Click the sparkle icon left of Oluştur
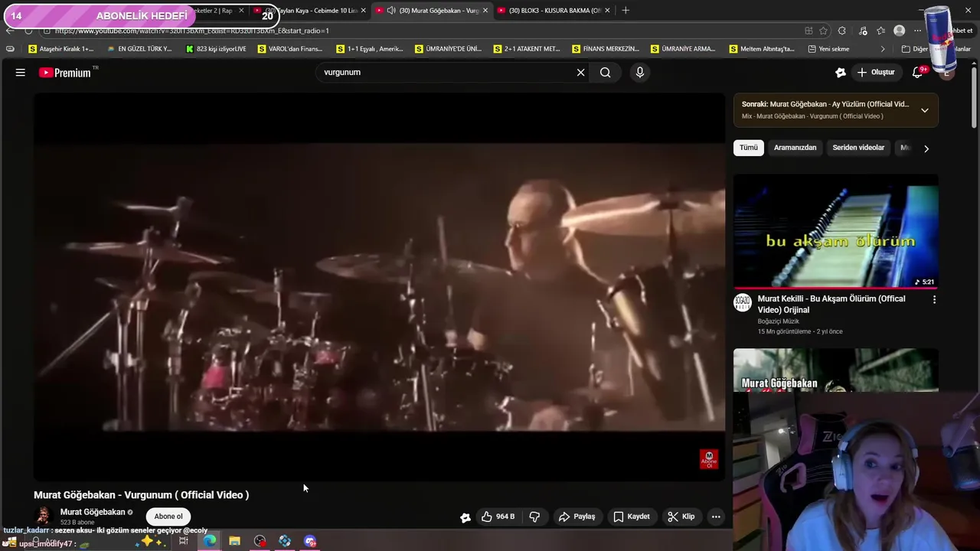The image size is (980, 551). point(840,73)
